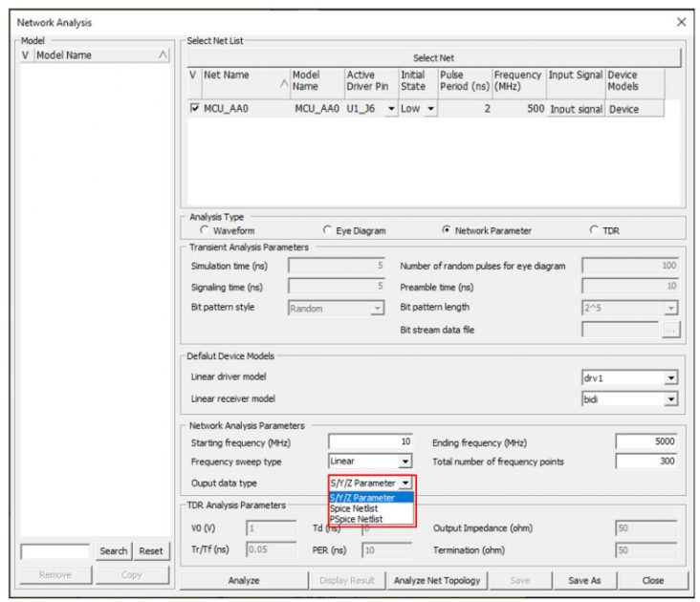Close the Network Analysis dialog with X
Viewport: 700px width, 602px height.
pos(682,21)
